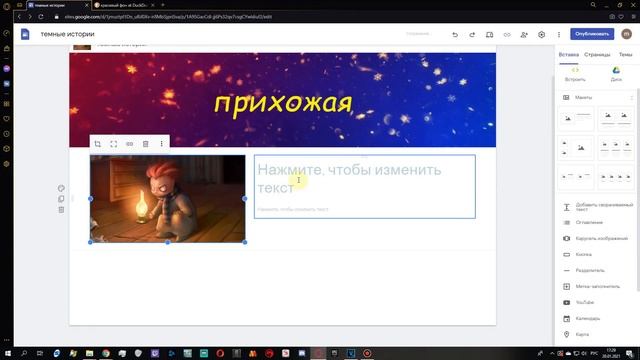This screenshot has height=360, width=640.
Task: Click the browser address bar URL
Action: tap(168, 17)
